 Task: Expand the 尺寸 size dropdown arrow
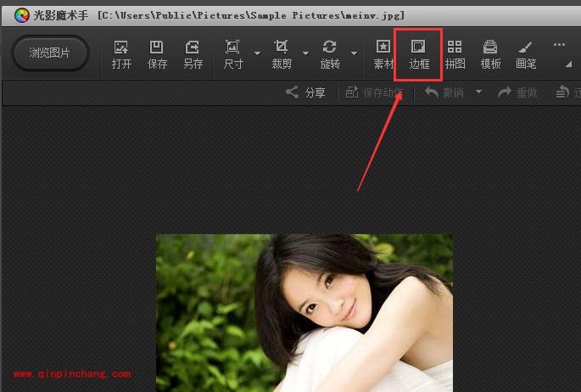tap(257, 53)
